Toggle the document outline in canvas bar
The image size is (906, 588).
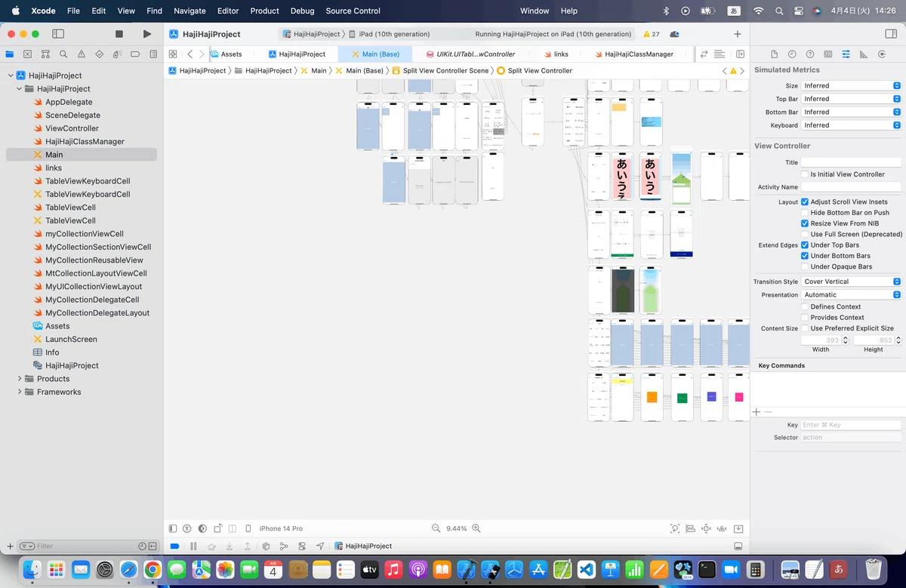pos(173,528)
